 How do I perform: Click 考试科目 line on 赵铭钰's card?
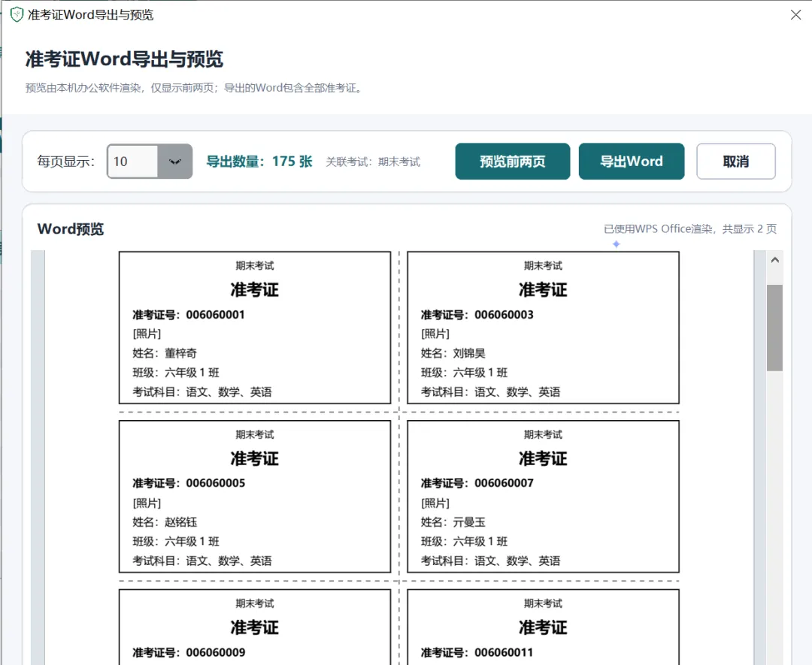tap(202, 561)
